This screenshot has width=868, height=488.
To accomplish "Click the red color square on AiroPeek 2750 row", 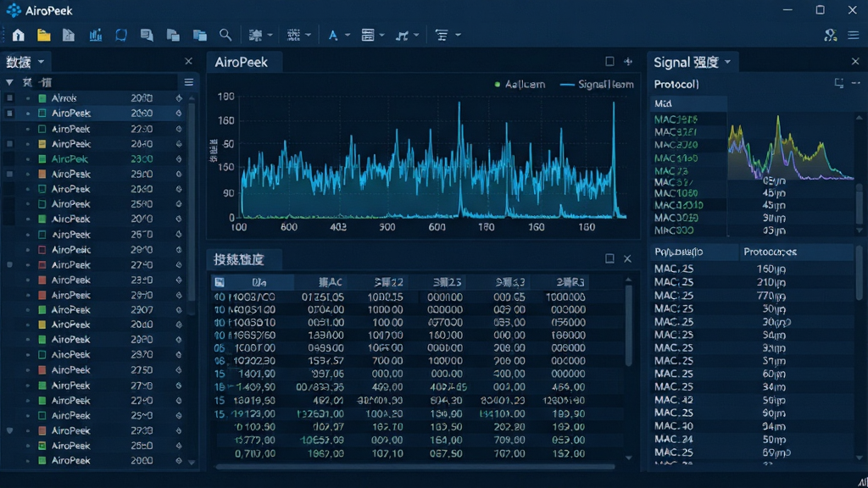I will (42, 369).
